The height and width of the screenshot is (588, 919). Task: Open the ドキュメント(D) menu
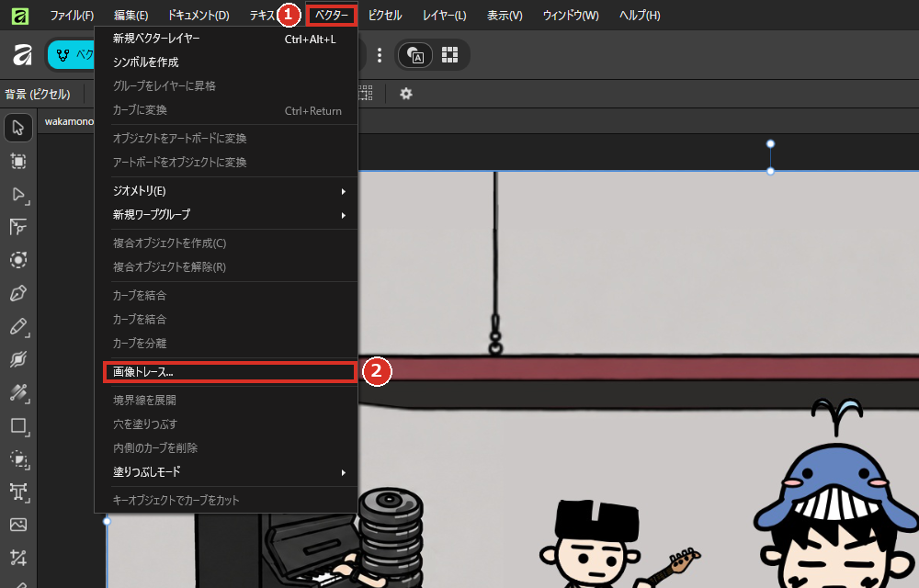[199, 16]
